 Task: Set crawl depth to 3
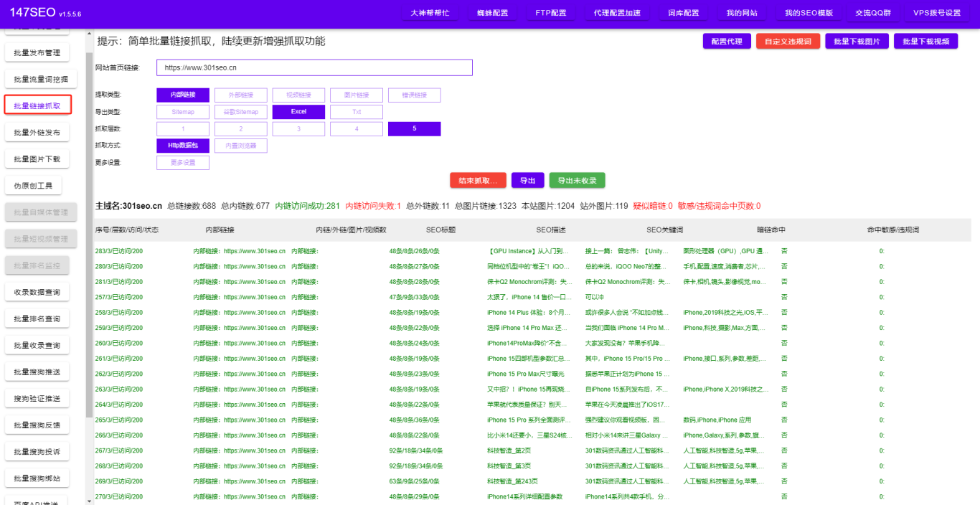pos(298,129)
